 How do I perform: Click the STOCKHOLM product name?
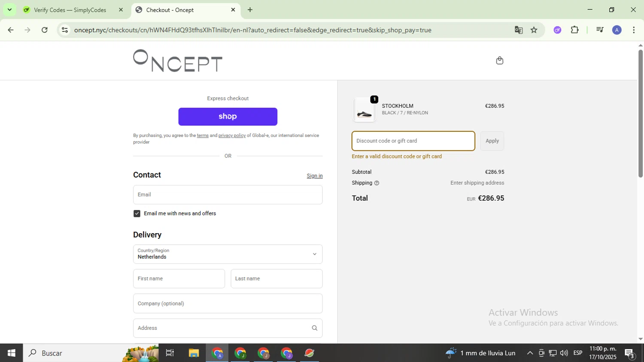[x=398, y=106]
